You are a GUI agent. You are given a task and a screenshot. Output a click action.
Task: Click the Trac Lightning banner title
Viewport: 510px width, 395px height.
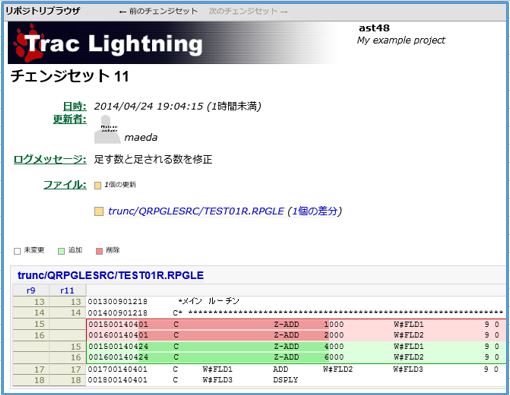pyautogui.click(x=113, y=44)
